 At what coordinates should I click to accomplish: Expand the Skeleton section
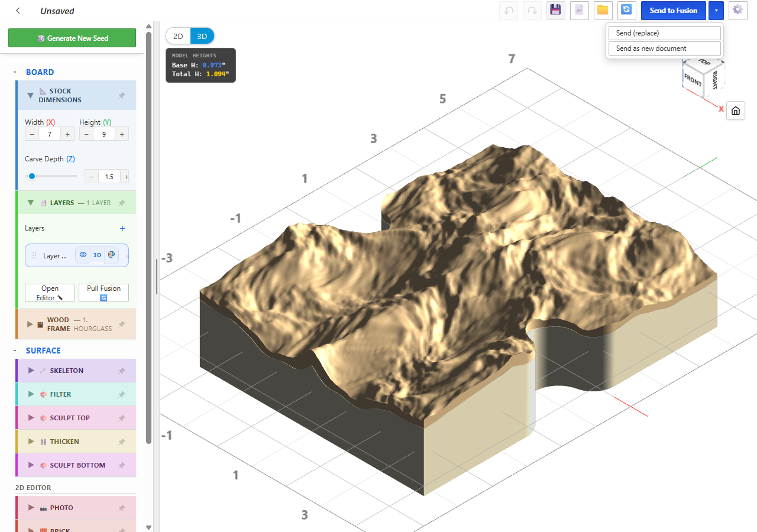31,371
